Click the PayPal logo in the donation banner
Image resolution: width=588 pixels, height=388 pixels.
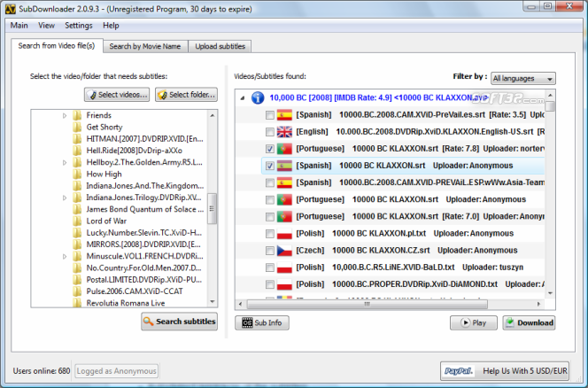click(x=458, y=371)
